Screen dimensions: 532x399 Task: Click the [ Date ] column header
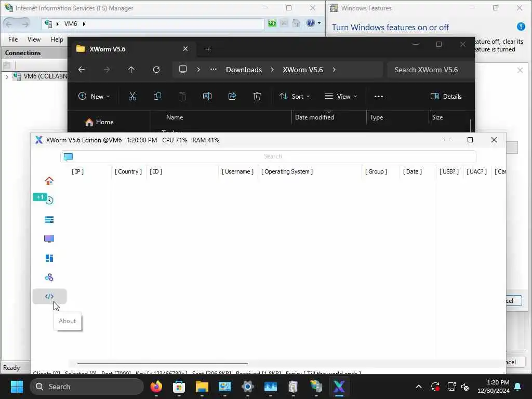412,171
